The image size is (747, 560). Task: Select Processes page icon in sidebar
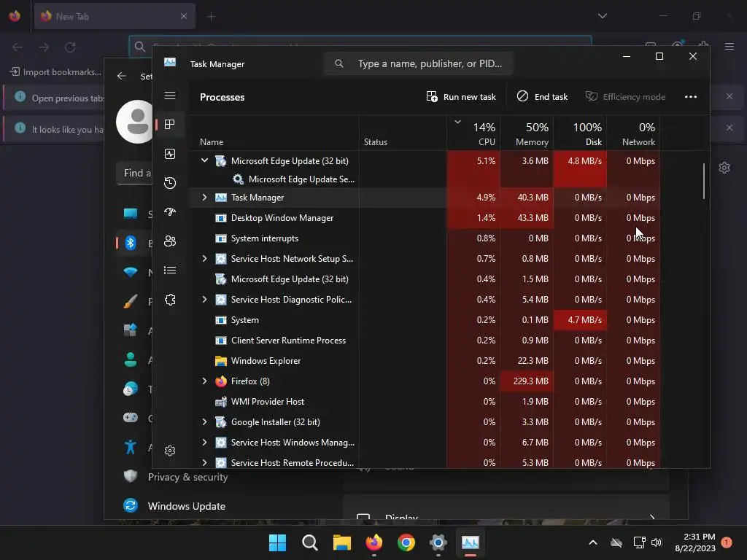point(169,124)
